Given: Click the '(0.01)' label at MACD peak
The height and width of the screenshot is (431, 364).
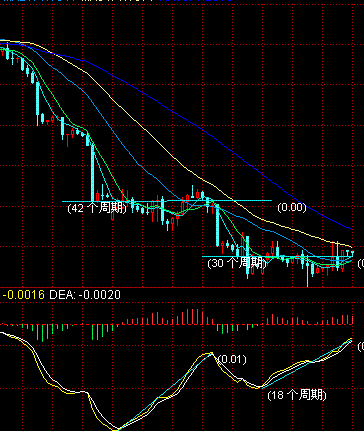Looking at the screenshot, I should 232,359.
